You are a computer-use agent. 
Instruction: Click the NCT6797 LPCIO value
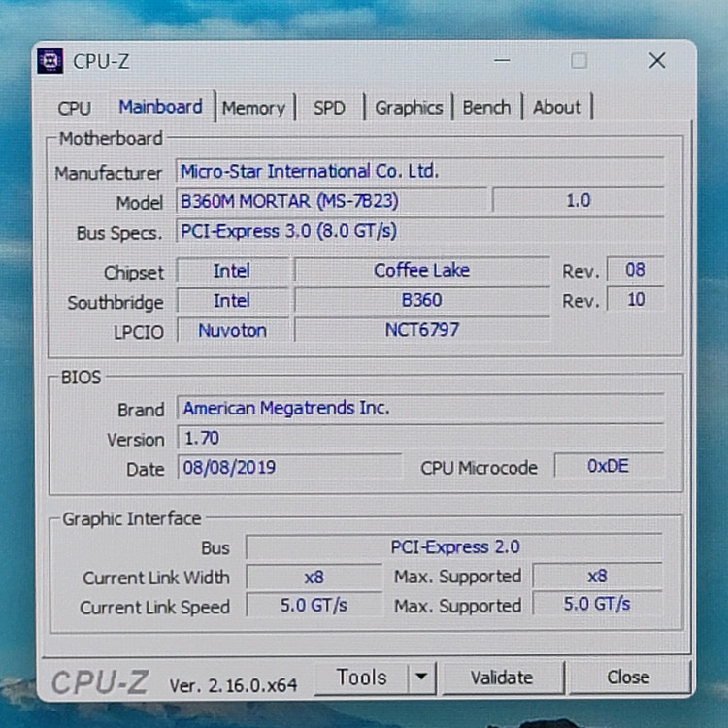[422, 330]
